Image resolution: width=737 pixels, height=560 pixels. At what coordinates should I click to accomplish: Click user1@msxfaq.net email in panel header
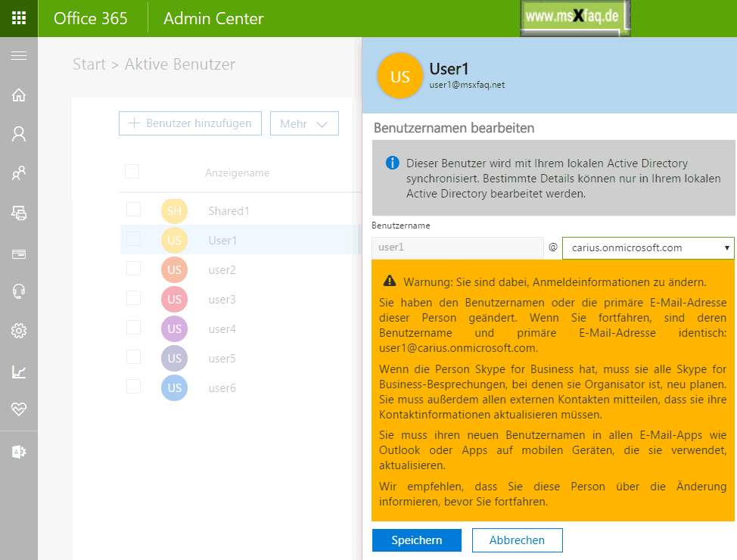pyautogui.click(x=467, y=85)
